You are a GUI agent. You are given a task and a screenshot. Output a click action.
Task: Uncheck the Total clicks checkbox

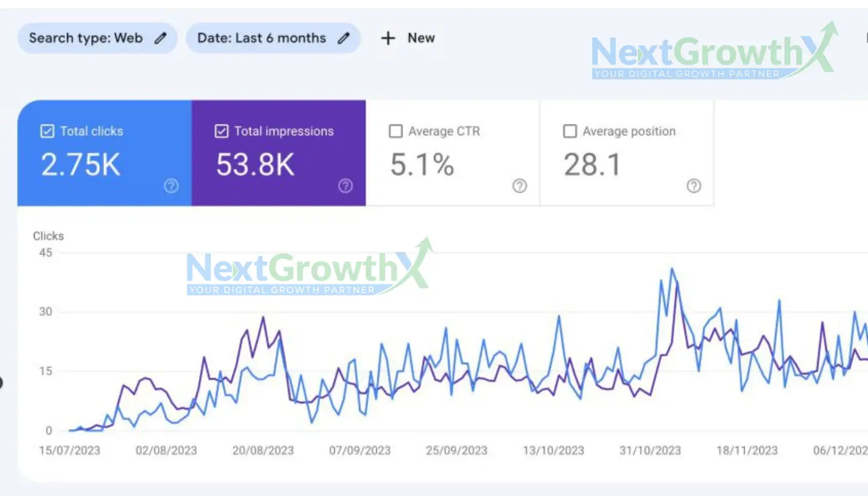click(x=47, y=131)
